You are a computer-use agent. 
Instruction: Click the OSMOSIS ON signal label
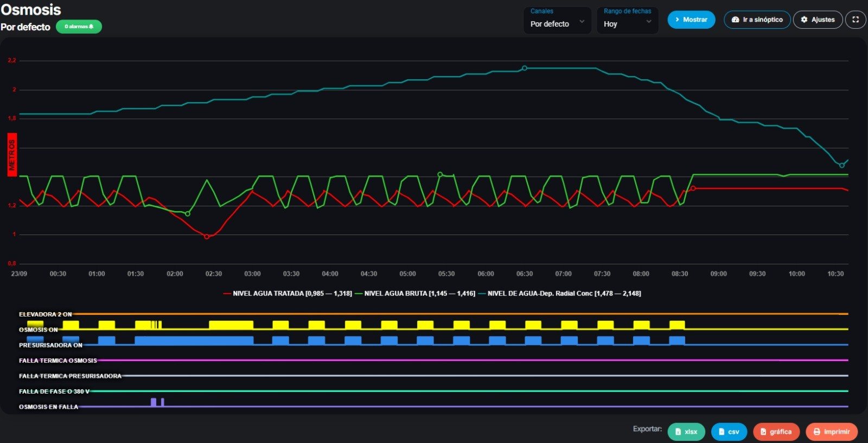[x=38, y=330]
